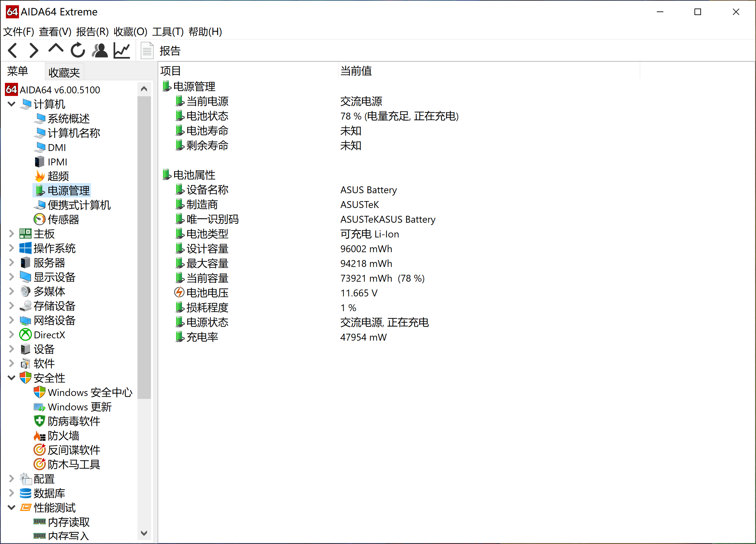756x544 pixels.
Task: Click the 47954 mW charge rate value
Action: pos(363,337)
